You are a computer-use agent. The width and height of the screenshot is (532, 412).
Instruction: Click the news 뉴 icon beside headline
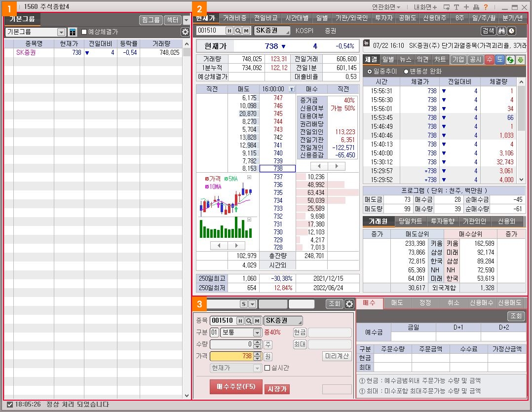[x=366, y=43]
